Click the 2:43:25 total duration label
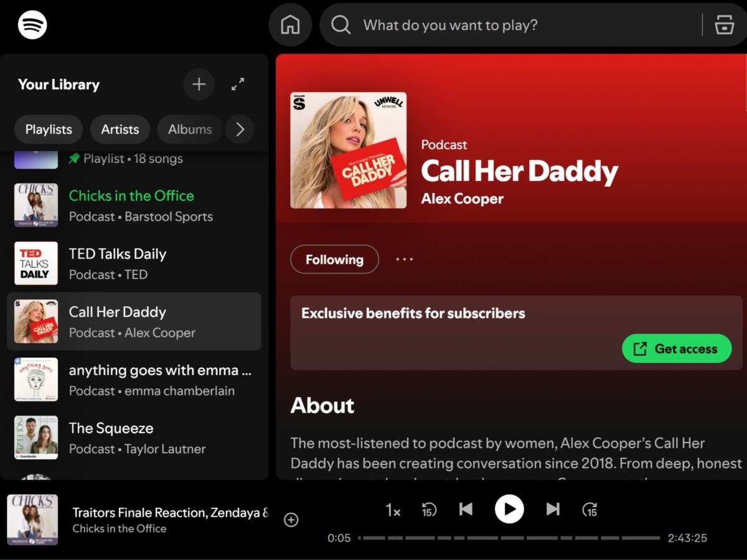Viewport: 747px width, 560px height. pos(687,538)
